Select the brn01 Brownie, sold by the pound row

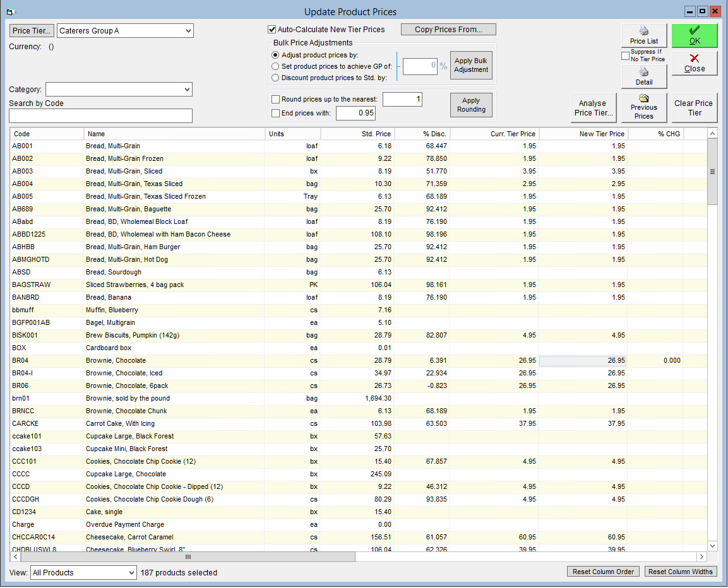(x=359, y=399)
